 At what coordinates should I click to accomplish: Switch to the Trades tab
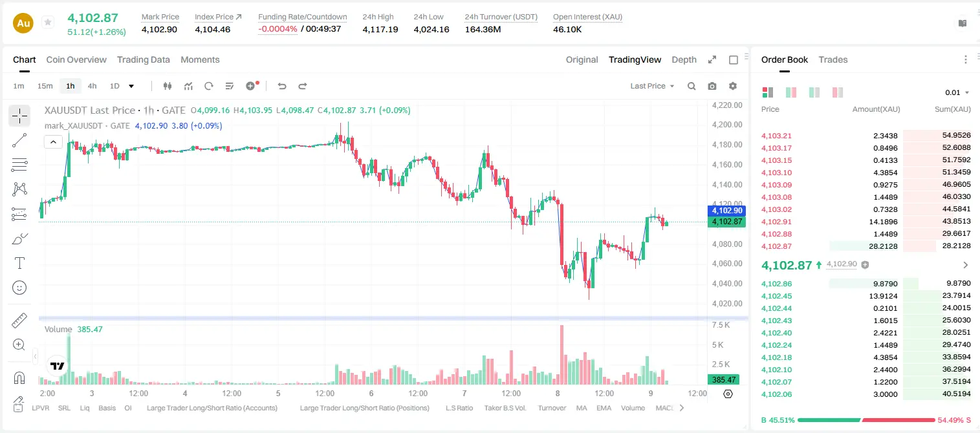(x=833, y=59)
